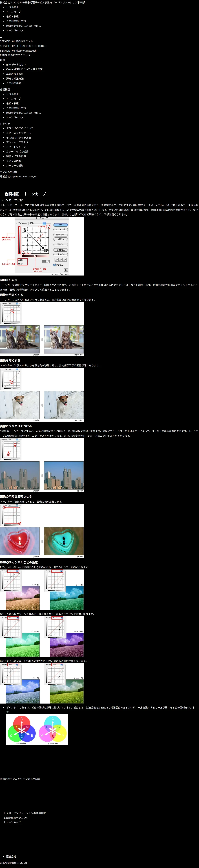The width and height of the screenshot is (199, 868).
Task: Click トーンカーブ breadcrumb item numbered 3
Action: click(x=13, y=822)
